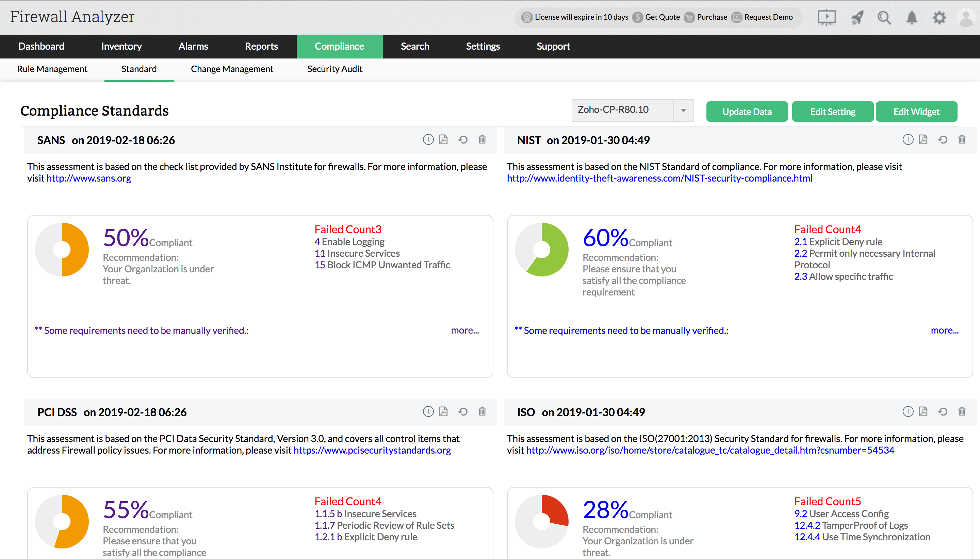980x559 pixels.
Task: Open the http://www.sans.org link
Action: (x=89, y=179)
